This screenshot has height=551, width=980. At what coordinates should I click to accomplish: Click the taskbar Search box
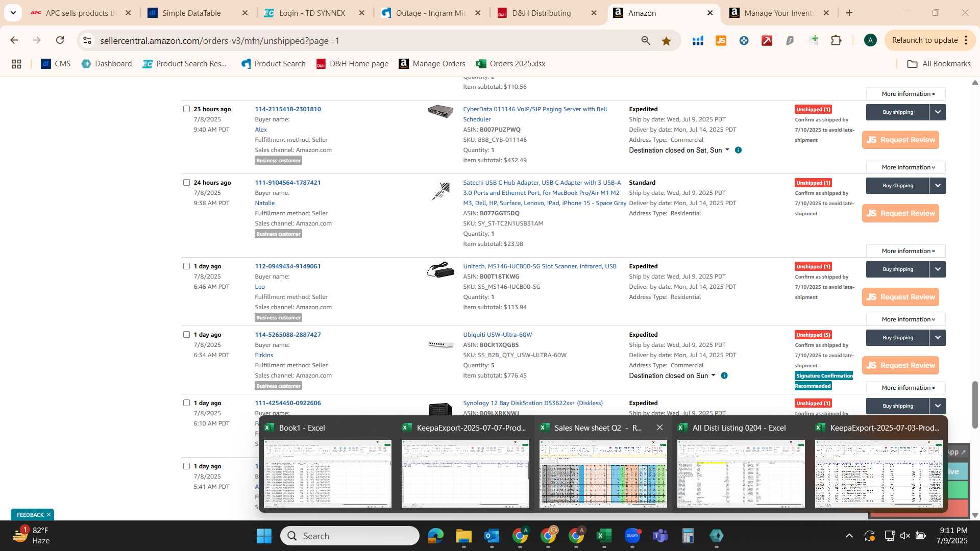[350, 536]
